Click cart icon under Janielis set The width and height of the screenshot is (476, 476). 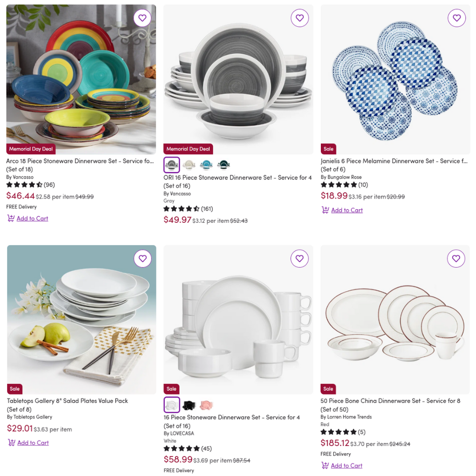[325, 210]
